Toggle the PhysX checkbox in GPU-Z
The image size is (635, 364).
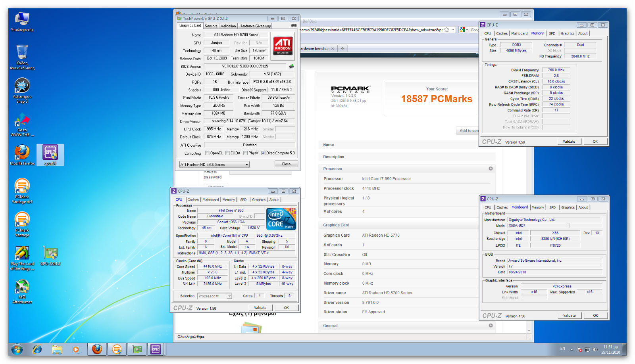point(246,153)
